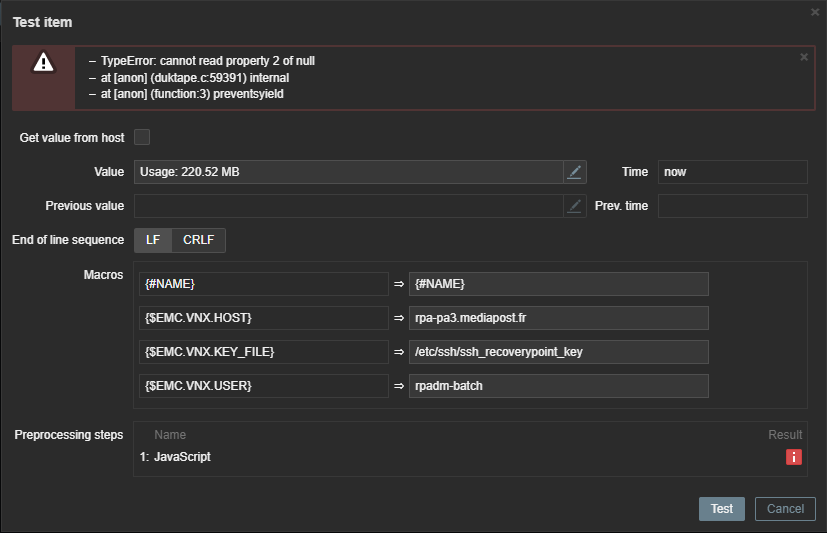Click the warning triangle icon in error banner
827x533 pixels.
[x=43, y=63]
